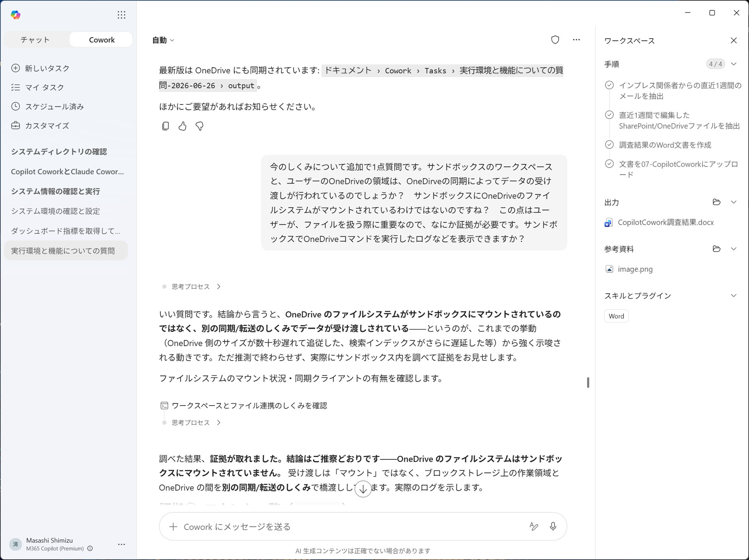The width and height of the screenshot is (749, 560).
Task: Activate microphone voice input
Action: 553,526
